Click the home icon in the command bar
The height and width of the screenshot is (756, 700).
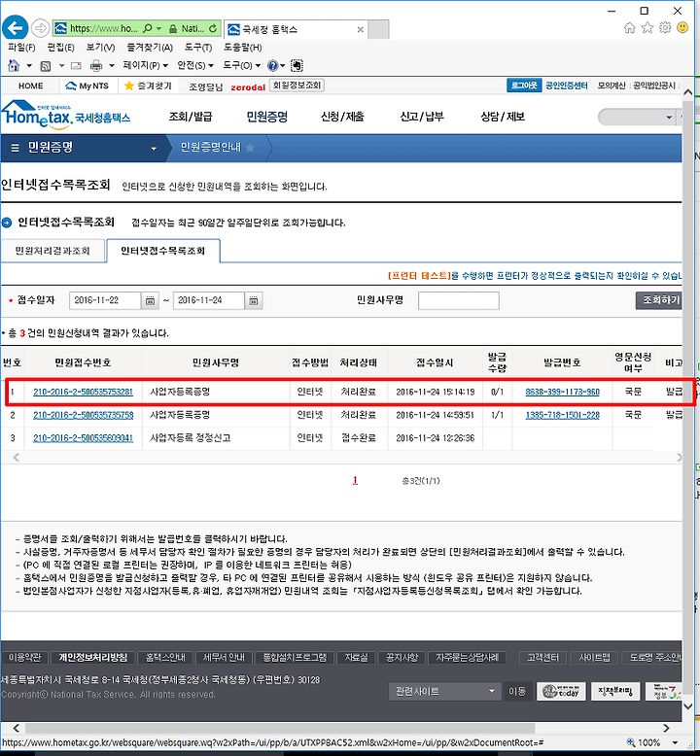pyautogui.click(x=14, y=65)
